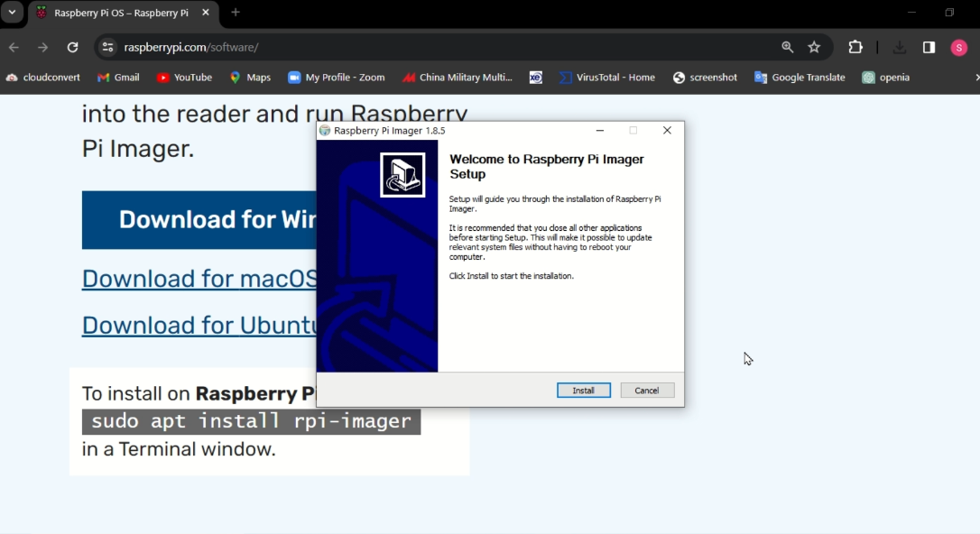Open the screenshot bookmark
Screen dimensions: 980x534
[x=705, y=78]
